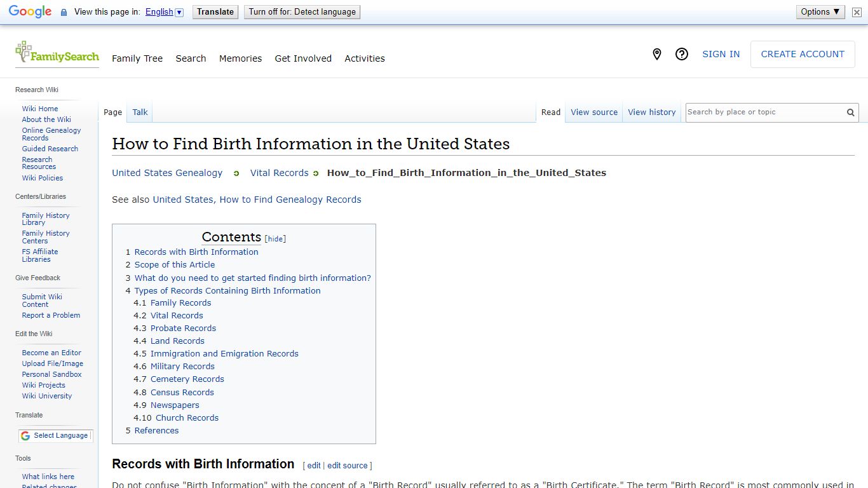This screenshot has width=868, height=488.
Task: Click the Translate button
Action: [215, 12]
